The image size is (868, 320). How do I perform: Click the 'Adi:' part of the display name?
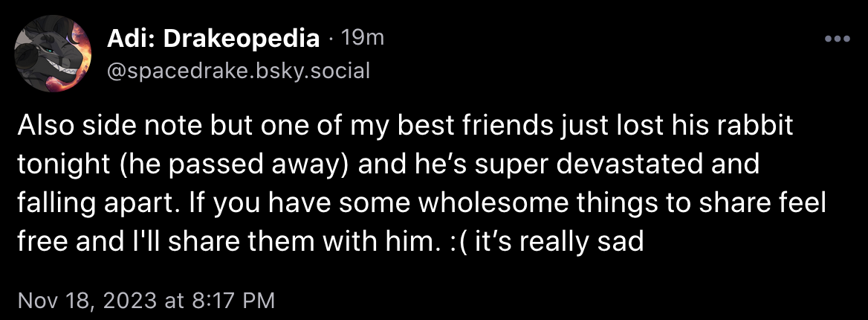point(129,38)
